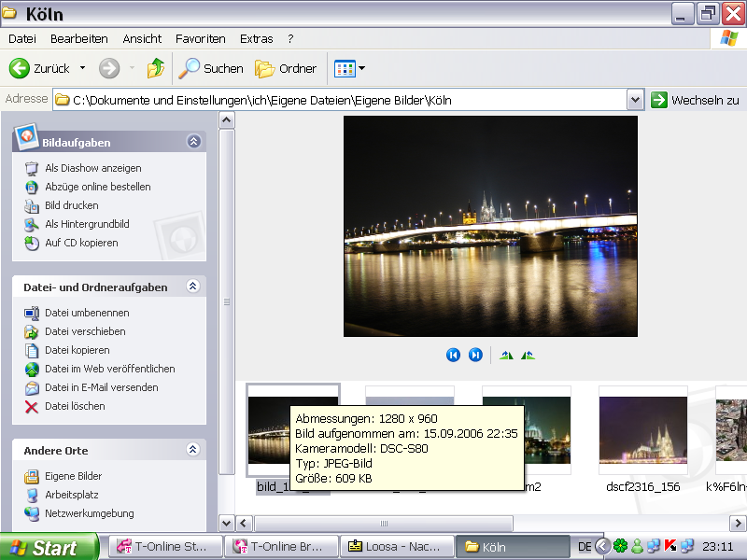Click the DE language indicator in taskbar
Screen dimensions: 747x560
tap(585, 547)
